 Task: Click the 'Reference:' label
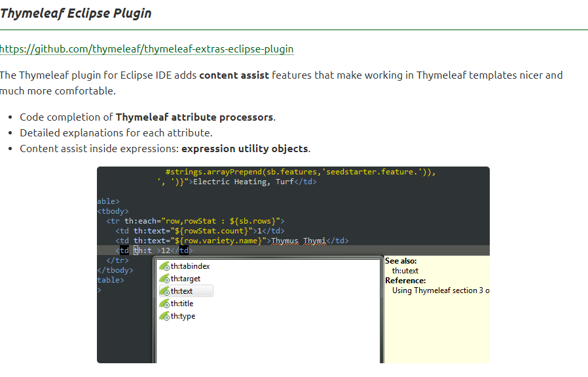tap(405, 281)
